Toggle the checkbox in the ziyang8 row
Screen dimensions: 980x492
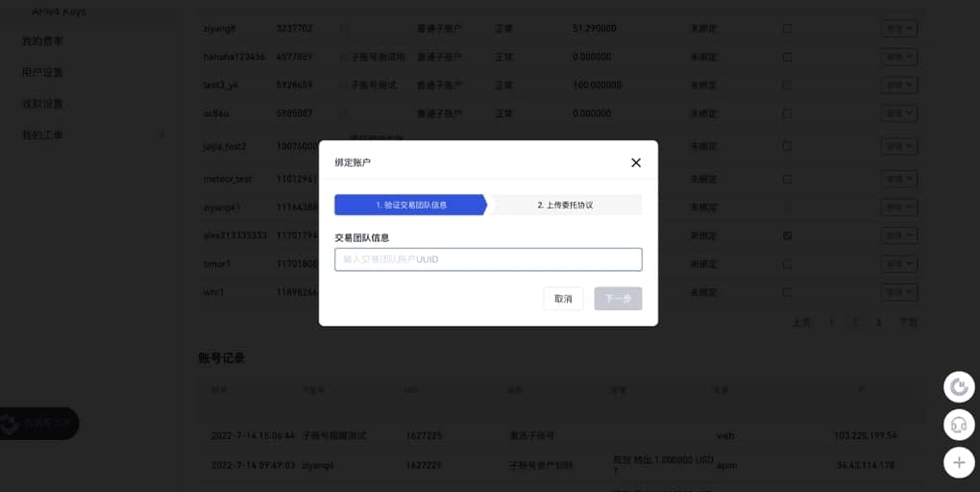click(x=787, y=29)
